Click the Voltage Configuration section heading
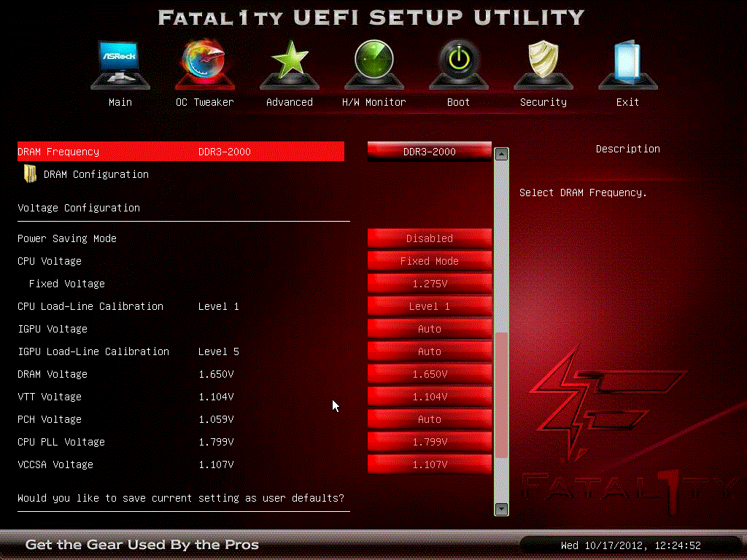The image size is (747, 560). click(x=79, y=208)
